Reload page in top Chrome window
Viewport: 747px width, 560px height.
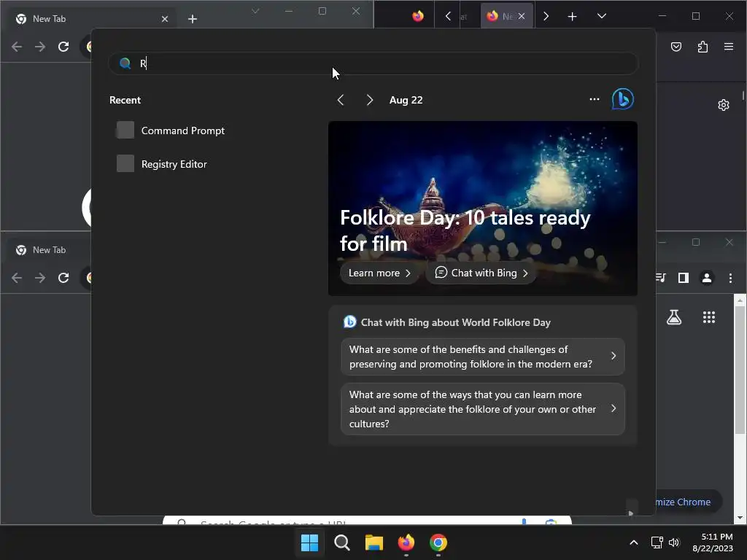(x=63, y=47)
